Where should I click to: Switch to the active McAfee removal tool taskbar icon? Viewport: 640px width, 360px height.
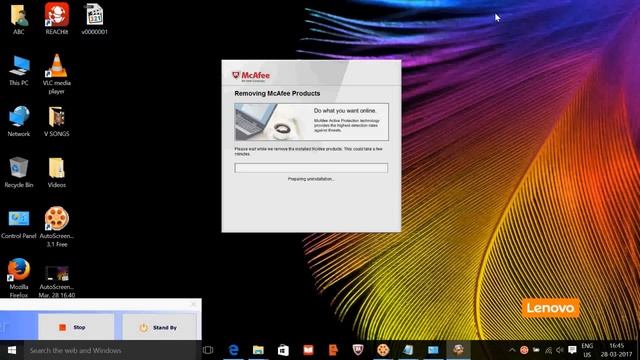click(x=458, y=350)
